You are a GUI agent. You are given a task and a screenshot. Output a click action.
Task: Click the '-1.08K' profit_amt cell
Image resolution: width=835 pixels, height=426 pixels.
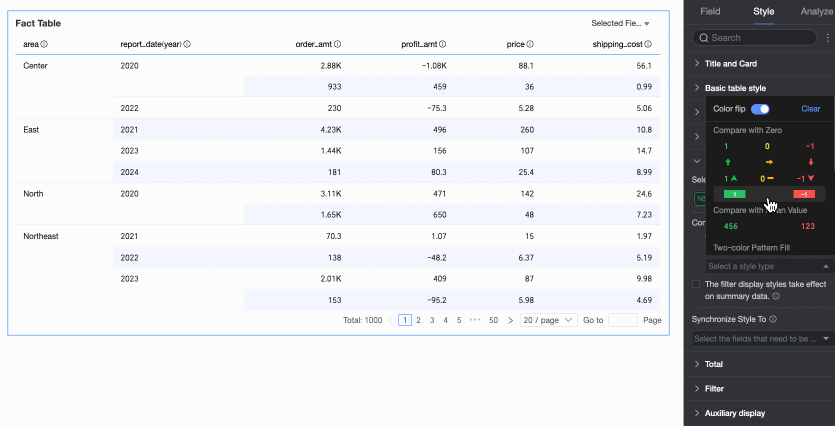[433, 66]
